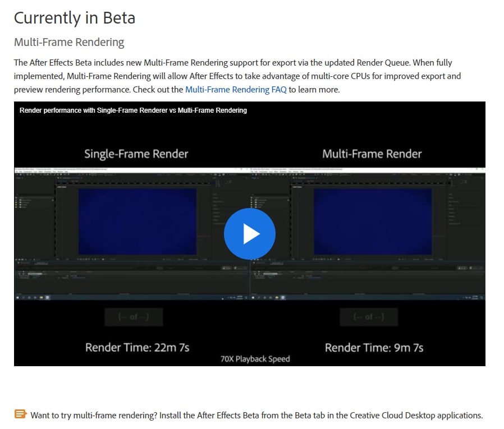Click 'Render Time: 9m 7s' text
The width and height of the screenshot is (504, 429).
tap(374, 348)
